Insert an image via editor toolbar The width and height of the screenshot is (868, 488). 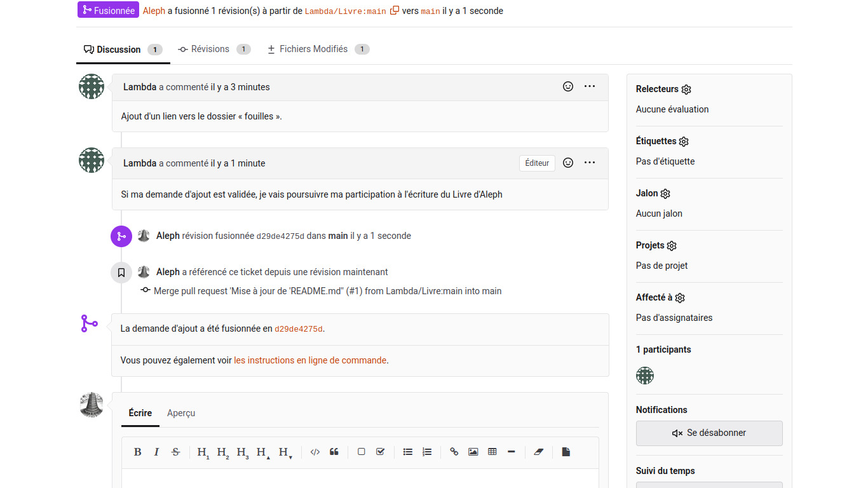click(473, 452)
